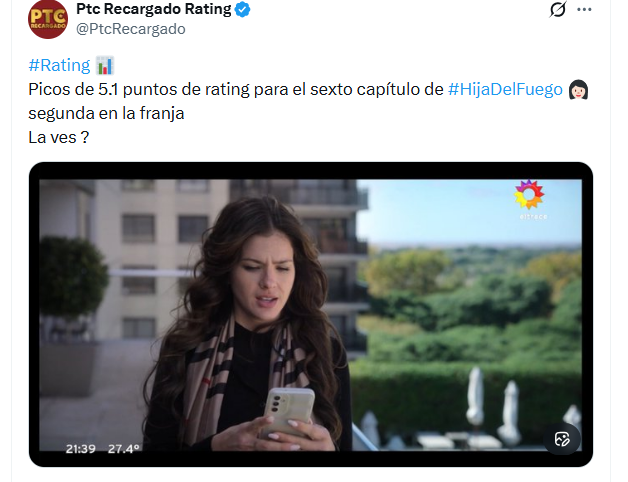Click the 21:39 clock overlay in the image
The height and width of the screenshot is (482, 628).
pos(81,447)
